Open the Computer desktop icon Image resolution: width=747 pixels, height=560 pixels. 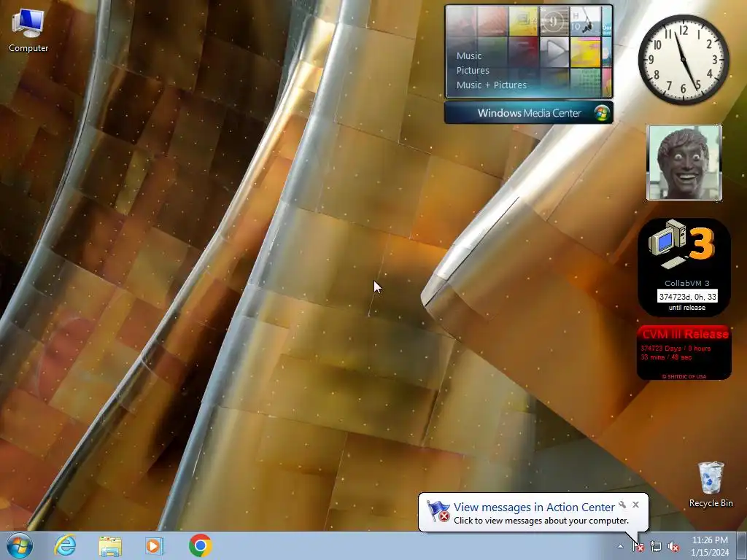[x=28, y=31]
